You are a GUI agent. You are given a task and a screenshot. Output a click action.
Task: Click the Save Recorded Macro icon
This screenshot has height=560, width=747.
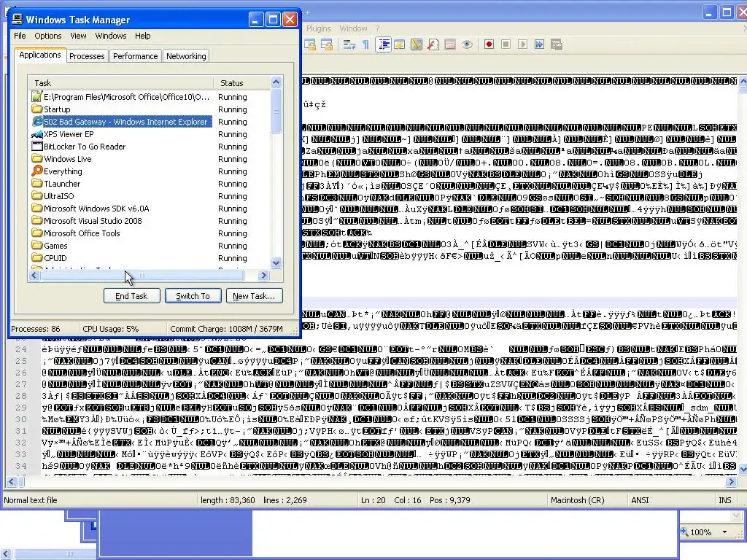click(557, 44)
